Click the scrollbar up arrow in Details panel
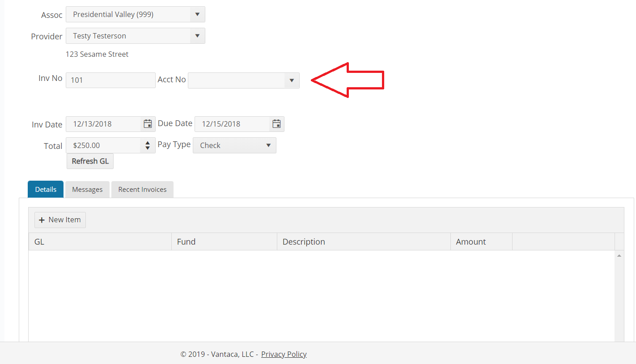 click(x=619, y=255)
